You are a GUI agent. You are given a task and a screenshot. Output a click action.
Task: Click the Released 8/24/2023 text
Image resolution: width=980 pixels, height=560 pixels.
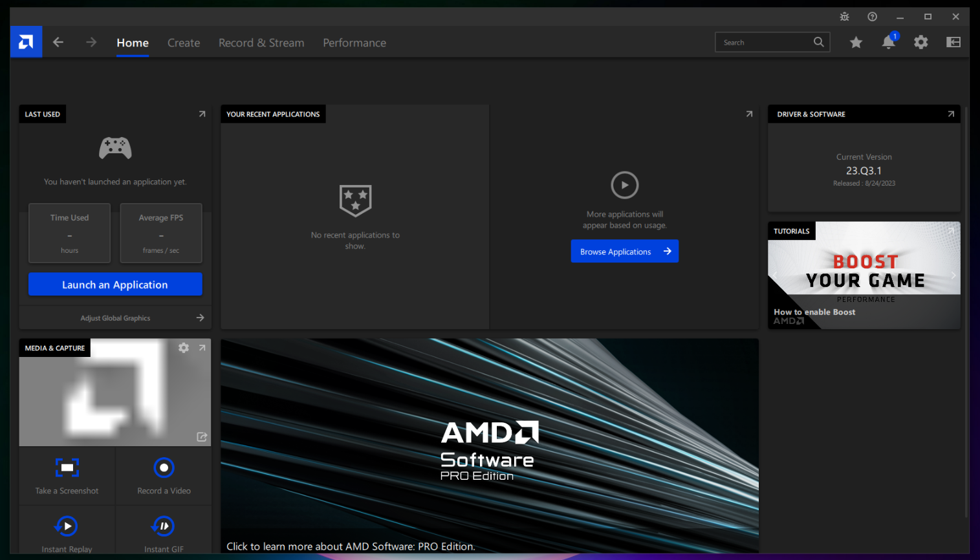pos(864,184)
